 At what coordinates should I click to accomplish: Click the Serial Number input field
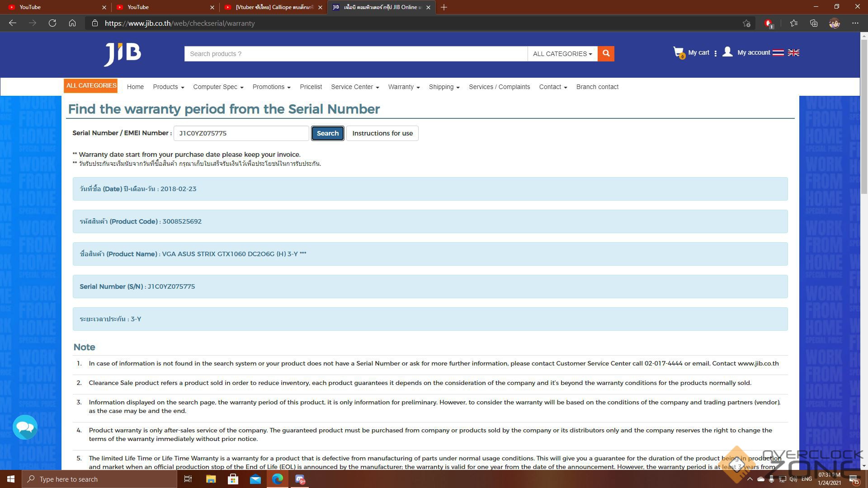[x=241, y=133]
